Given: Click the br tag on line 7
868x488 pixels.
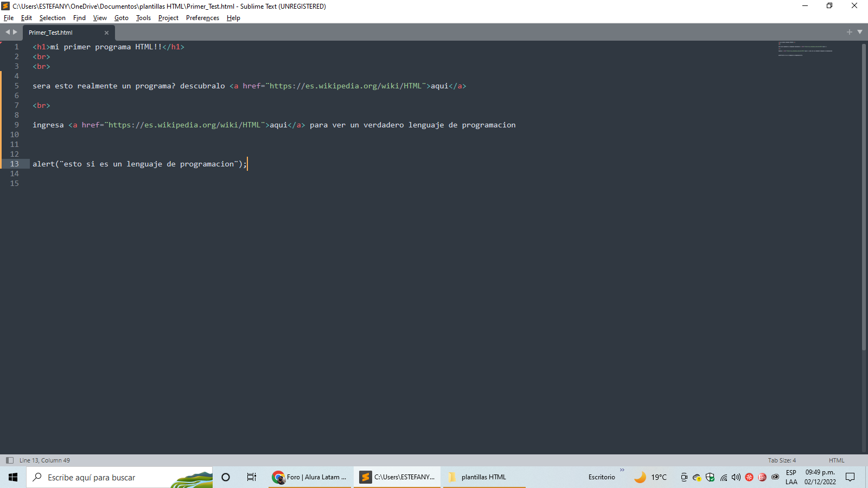Looking at the screenshot, I should pyautogui.click(x=41, y=105).
